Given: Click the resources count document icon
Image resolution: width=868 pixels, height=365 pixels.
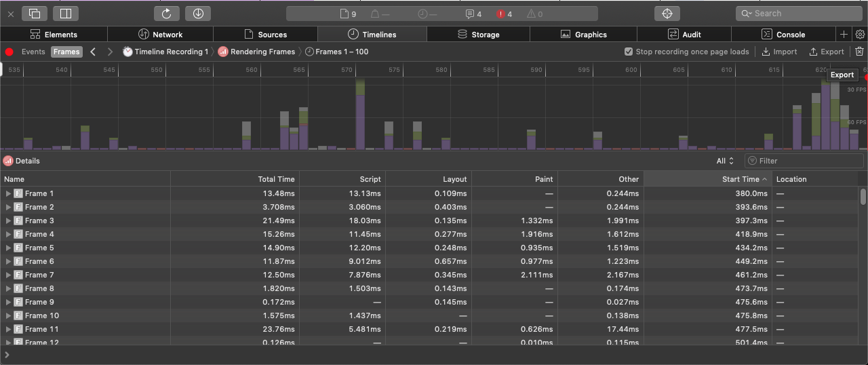Looking at the screenshot, I should click(x=348, y=14).
